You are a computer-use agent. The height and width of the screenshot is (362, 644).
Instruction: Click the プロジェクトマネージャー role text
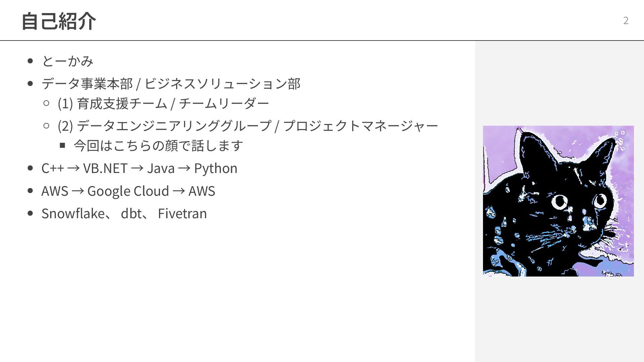click(361, 126)
